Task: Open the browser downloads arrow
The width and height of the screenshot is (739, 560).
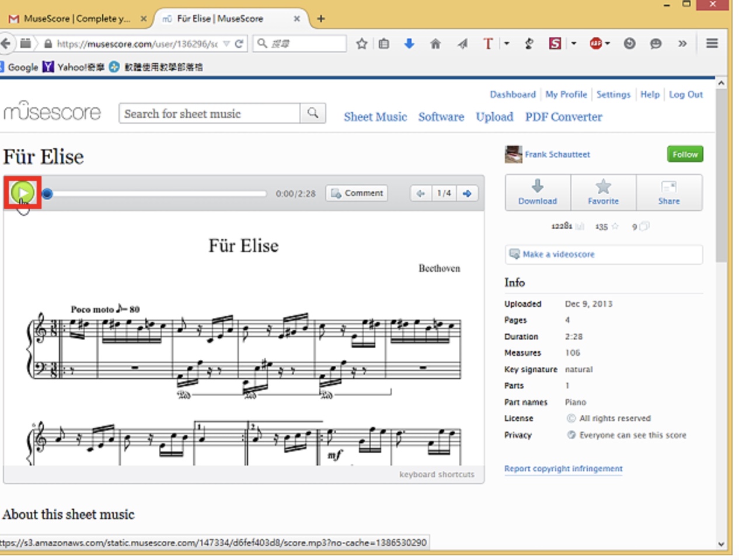Action: (x=409, y=44)
